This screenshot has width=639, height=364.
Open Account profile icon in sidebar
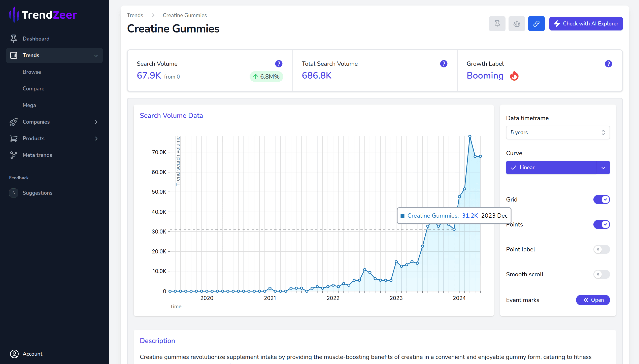[14, 354]
